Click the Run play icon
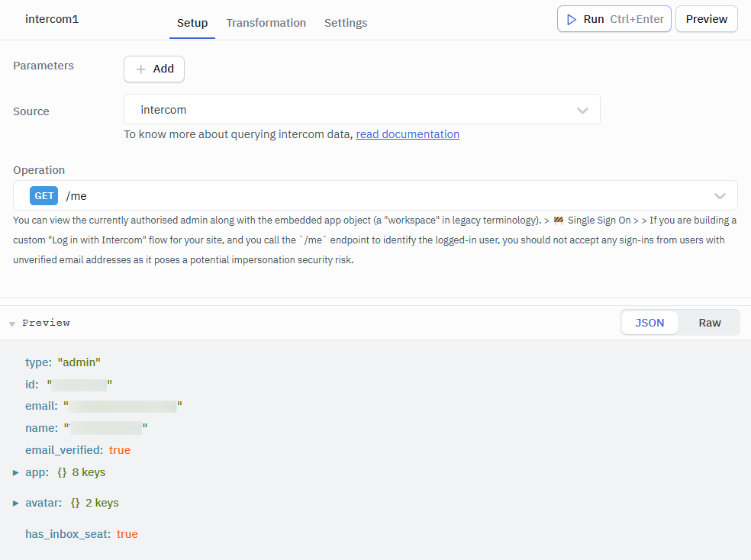 pos(572,19)
